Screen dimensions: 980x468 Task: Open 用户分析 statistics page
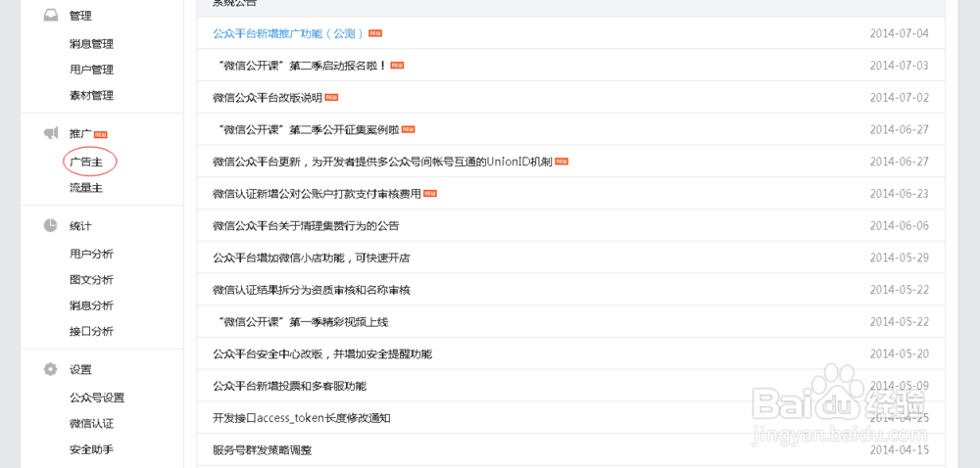pyautogui.click(x=91, y=254)
